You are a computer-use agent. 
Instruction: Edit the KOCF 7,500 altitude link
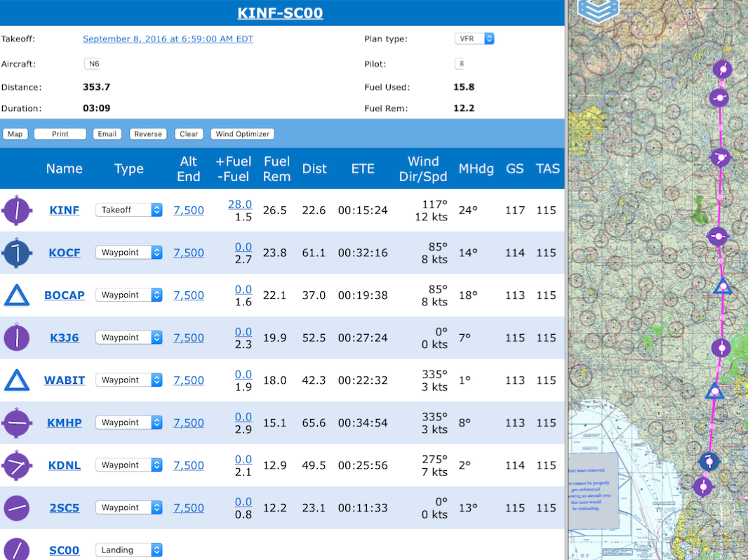pos(189,253)
